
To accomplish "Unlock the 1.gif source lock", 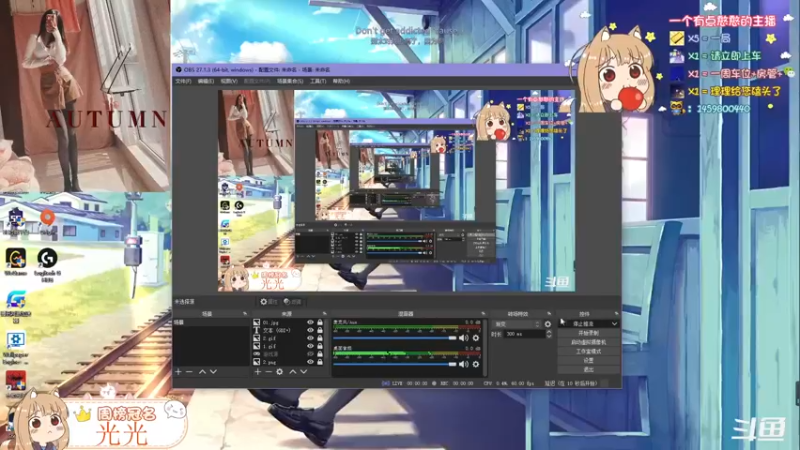I will pos(320,346).
